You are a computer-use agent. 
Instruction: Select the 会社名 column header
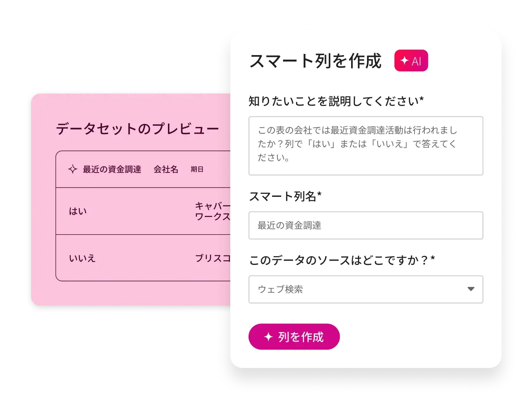[x=166, y=169]
